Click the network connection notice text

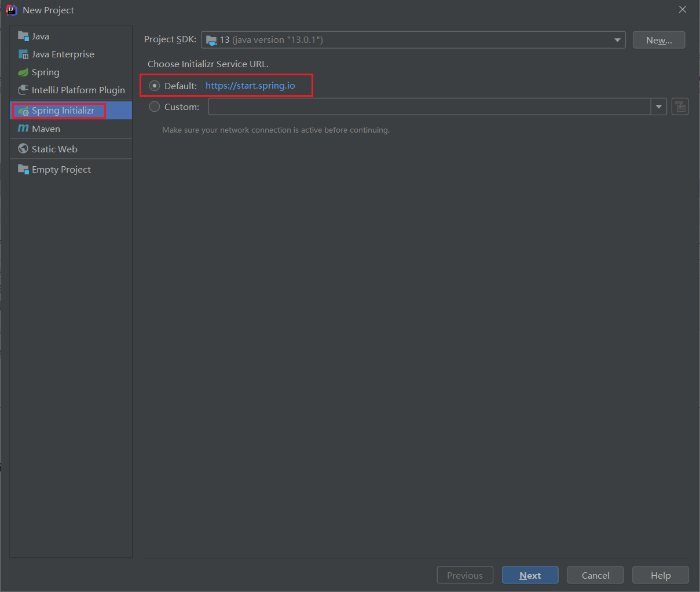click(x=276, y=130)
